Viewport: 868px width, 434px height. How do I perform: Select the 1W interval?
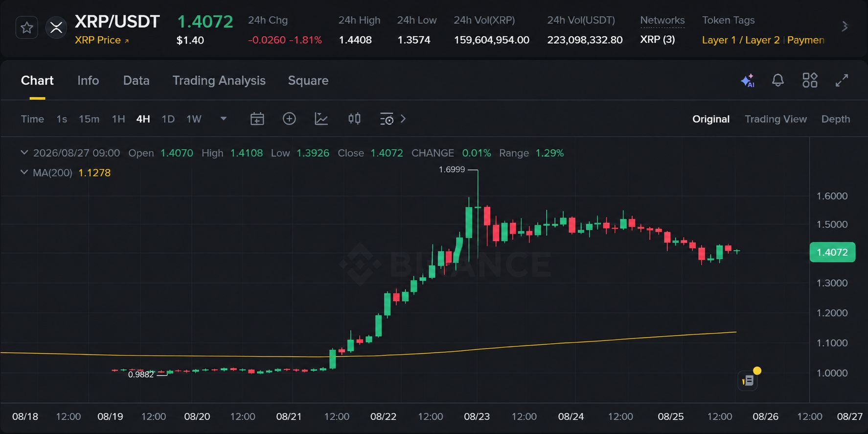194,119
